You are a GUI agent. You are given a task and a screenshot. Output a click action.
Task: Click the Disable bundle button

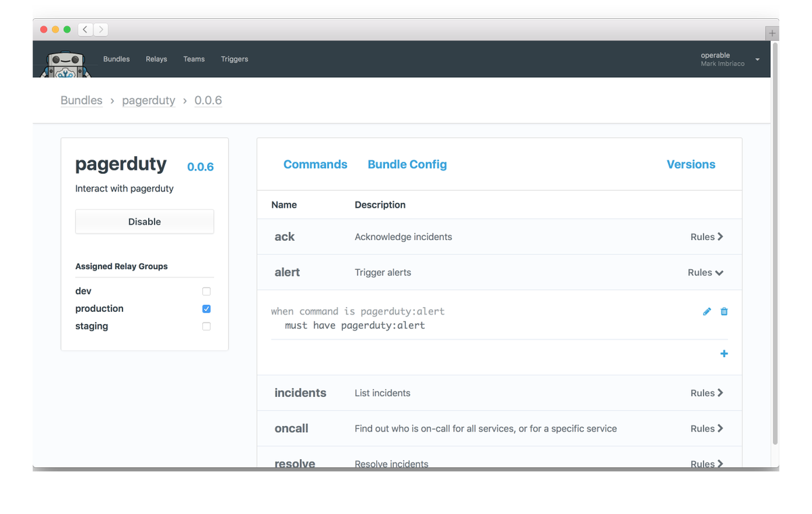pos(145,222)
